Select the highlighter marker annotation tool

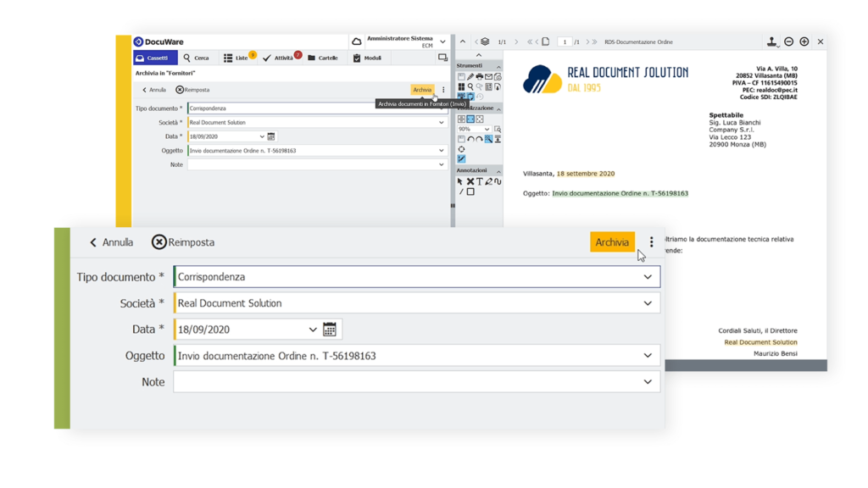[489, 181]
